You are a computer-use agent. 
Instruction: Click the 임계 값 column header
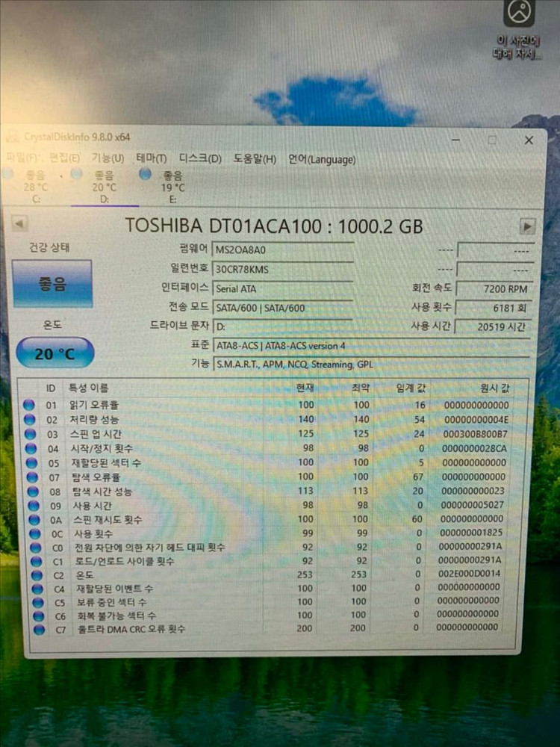point(411,388)
